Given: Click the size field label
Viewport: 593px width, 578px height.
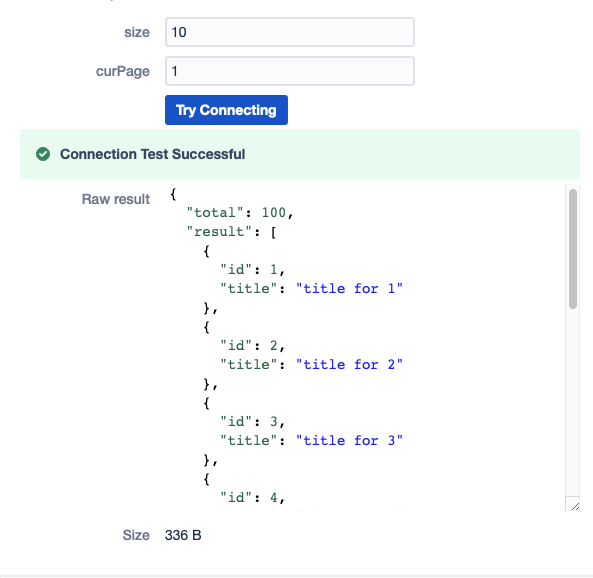Looking at the screenshot, I should [x=137, y=32].
